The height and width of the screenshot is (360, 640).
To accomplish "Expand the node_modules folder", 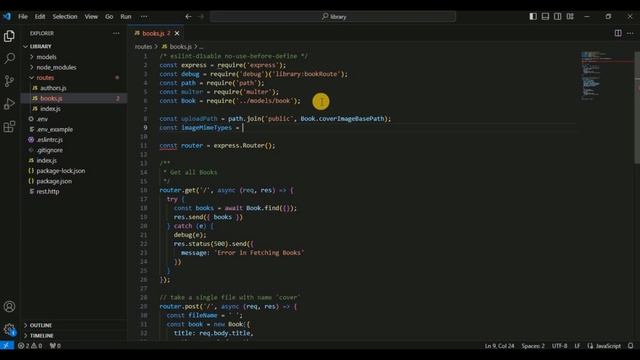I will 56,67.
